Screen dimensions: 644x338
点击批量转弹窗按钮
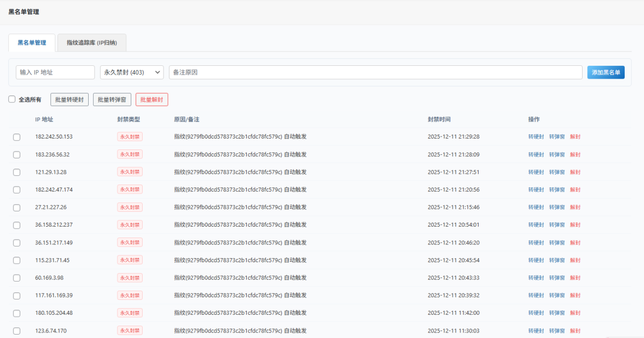112,99
